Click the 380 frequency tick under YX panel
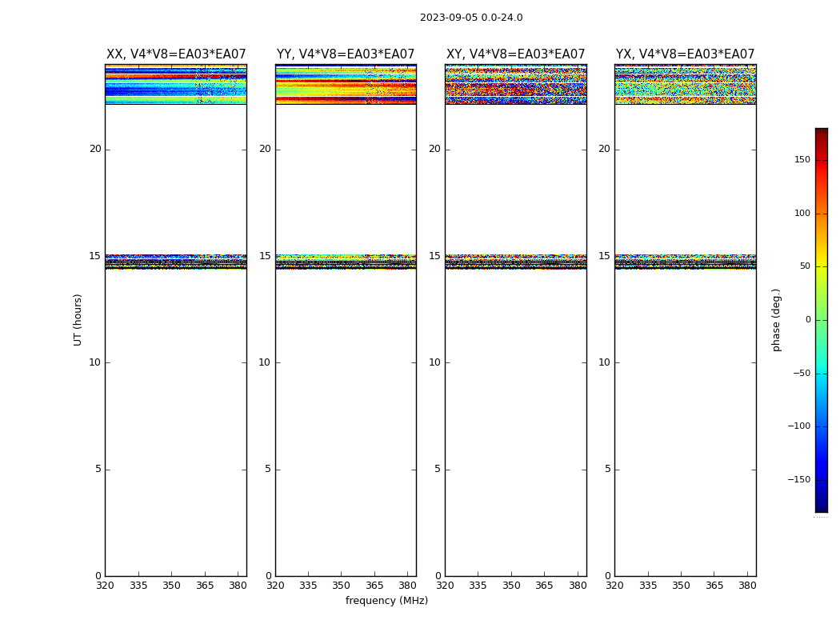The image size is (840, 640). coord(747,586)
